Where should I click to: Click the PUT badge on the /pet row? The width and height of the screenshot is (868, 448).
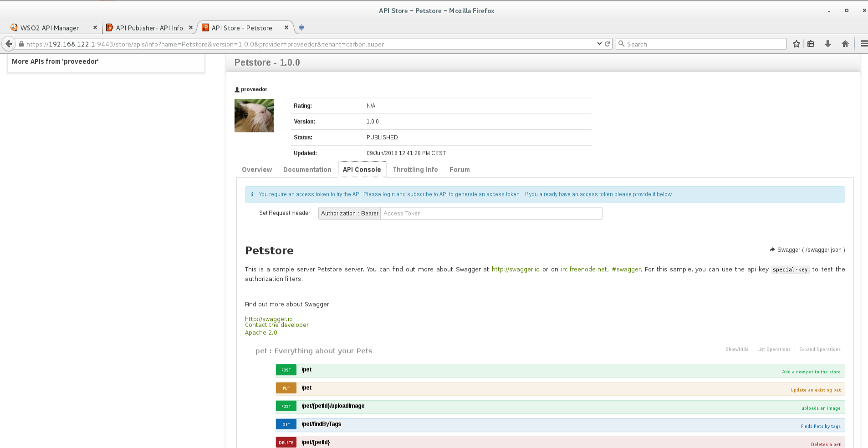point(286,388)
